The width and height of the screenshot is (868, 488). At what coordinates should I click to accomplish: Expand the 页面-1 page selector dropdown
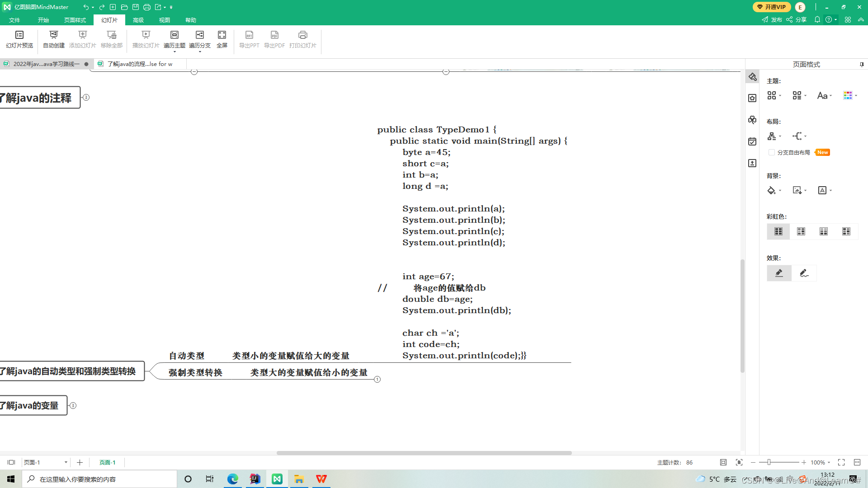click(x=65, y=462)
